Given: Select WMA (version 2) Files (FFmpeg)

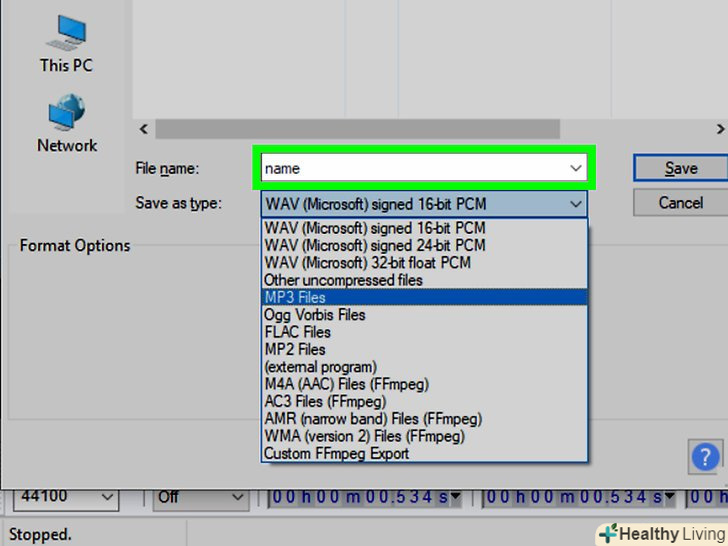Looking at the screenshot, I should tap(424, 436).
